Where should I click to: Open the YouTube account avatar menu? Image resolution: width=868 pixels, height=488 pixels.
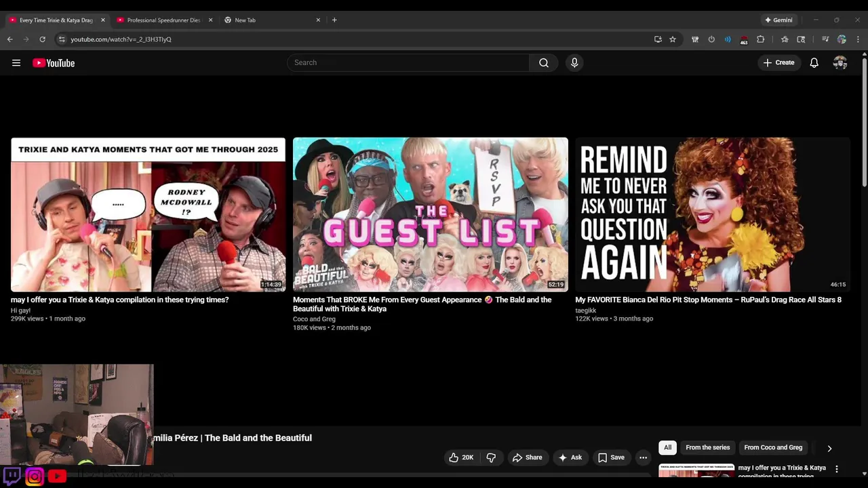coord(840,63)
